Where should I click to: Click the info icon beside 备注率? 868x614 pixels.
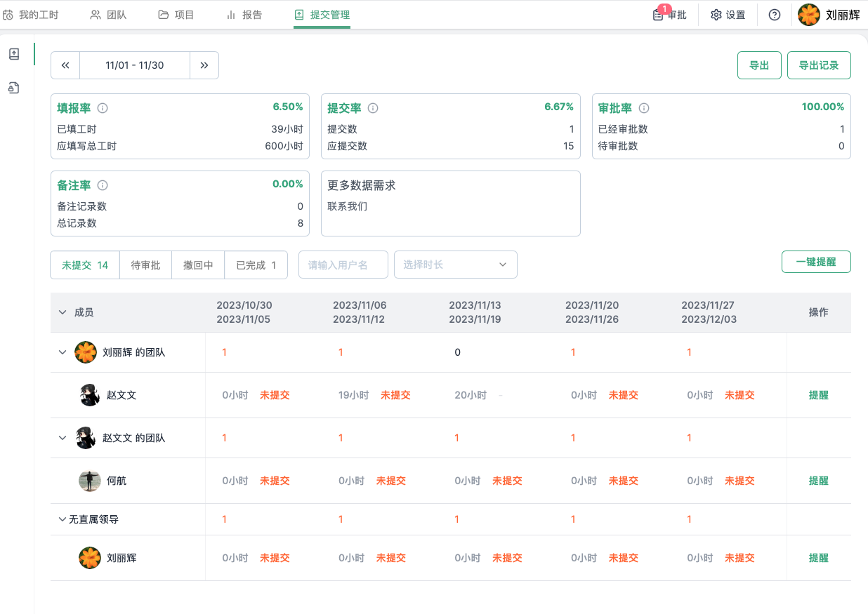(x=103, y=185)
